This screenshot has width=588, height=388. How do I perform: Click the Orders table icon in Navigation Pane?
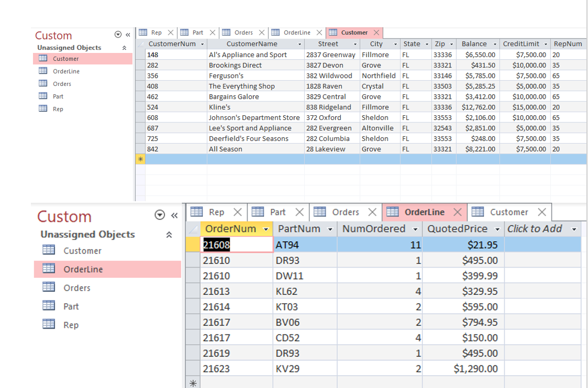pos(43,83)
